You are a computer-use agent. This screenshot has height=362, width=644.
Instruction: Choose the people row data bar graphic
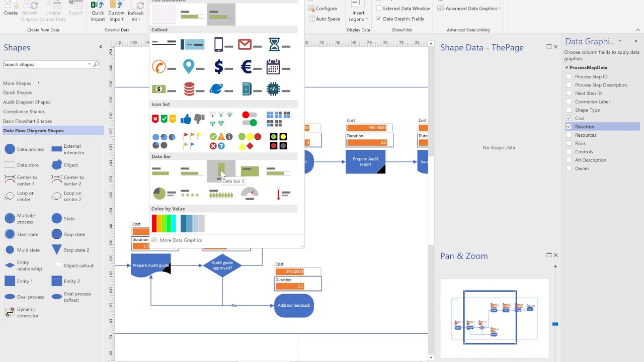coord(221,194)
